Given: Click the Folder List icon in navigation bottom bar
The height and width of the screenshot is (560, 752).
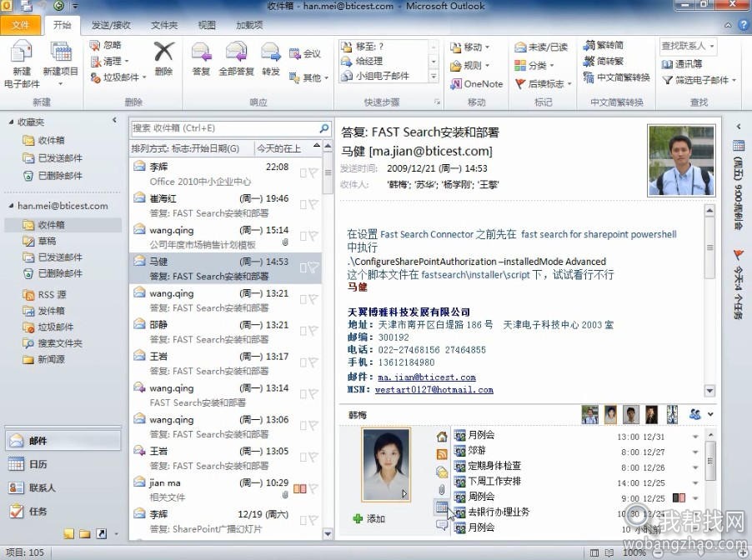Looking at the screenshot, I should [x=85, y=533].
